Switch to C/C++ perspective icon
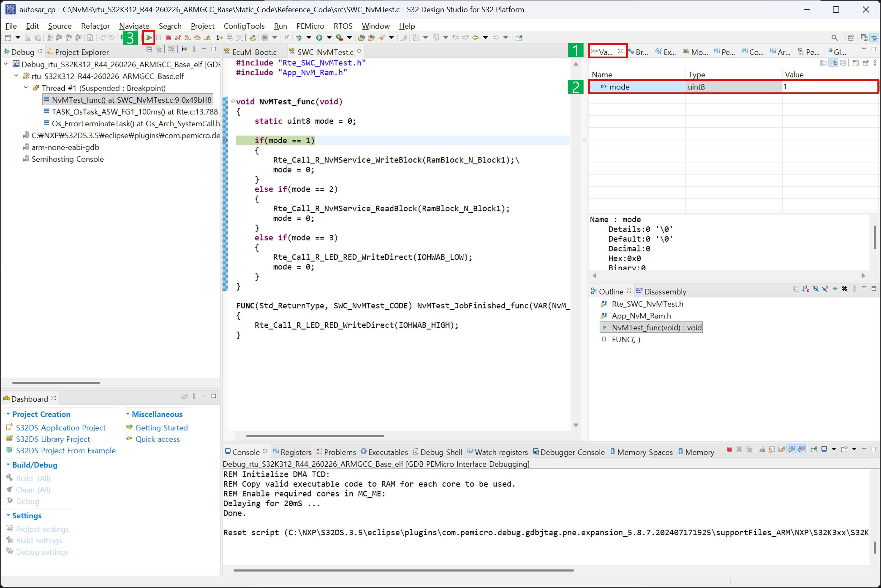 (864, 38)
